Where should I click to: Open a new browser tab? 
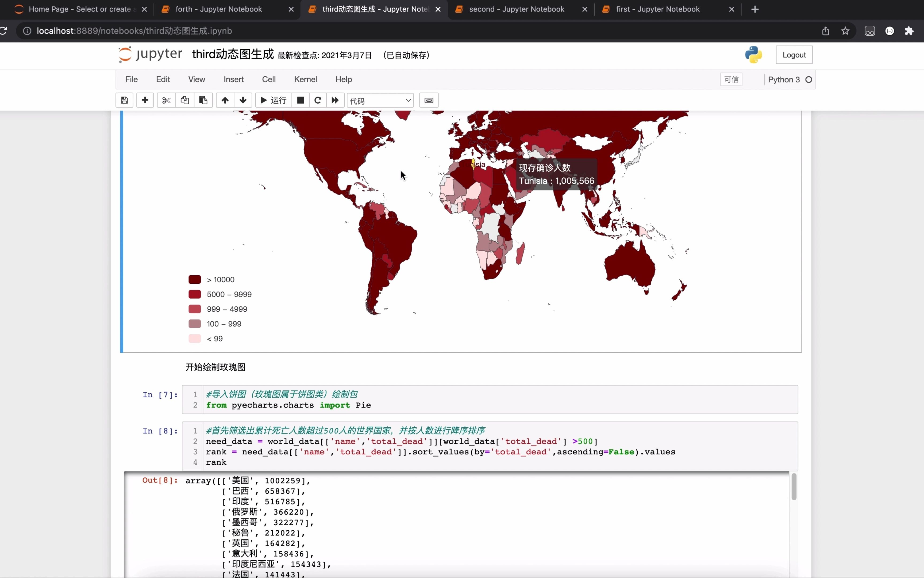tap(755, 9)
